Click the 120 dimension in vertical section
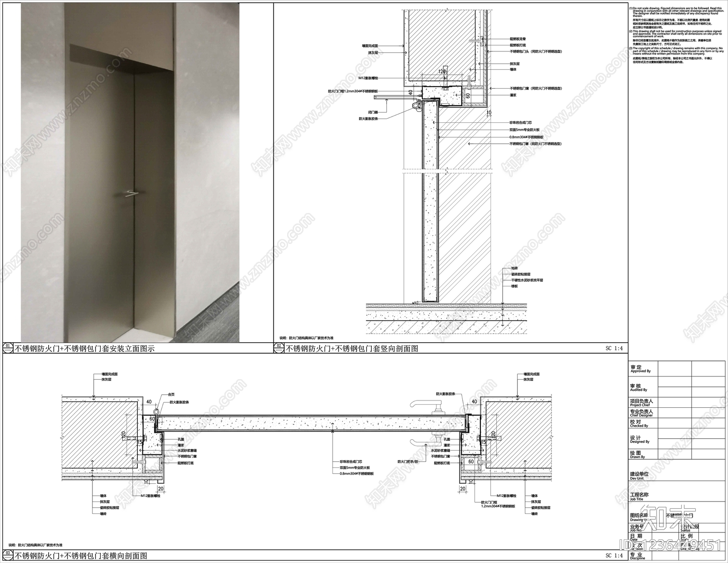The width and height of the screenshot is (728, 563). coord(441,71)
